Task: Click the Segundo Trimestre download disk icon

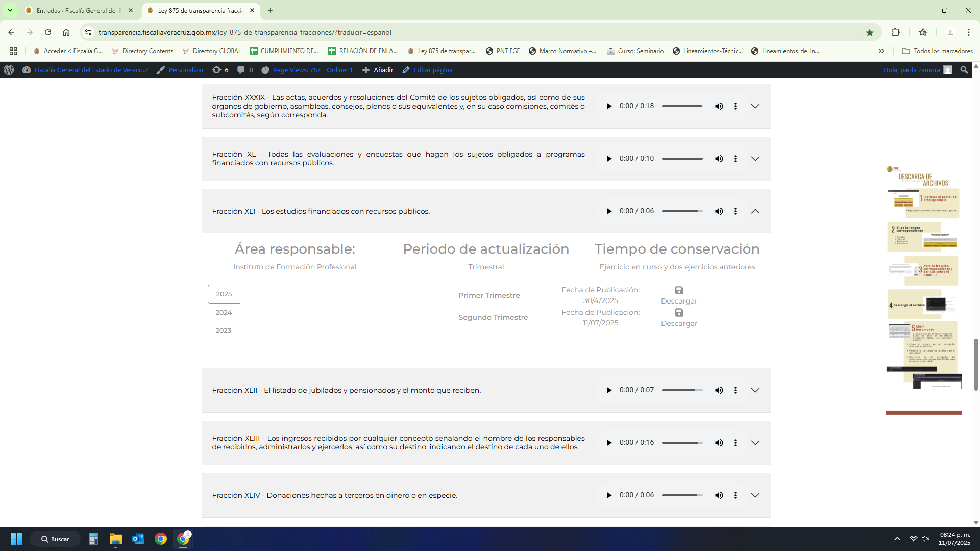Action: click(679, 313)
